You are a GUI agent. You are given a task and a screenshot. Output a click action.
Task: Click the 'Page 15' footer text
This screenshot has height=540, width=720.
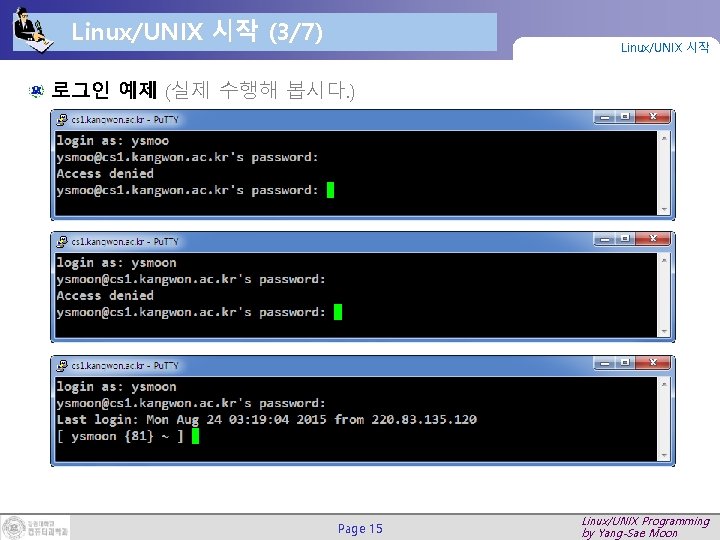click(x=360, y=529)
